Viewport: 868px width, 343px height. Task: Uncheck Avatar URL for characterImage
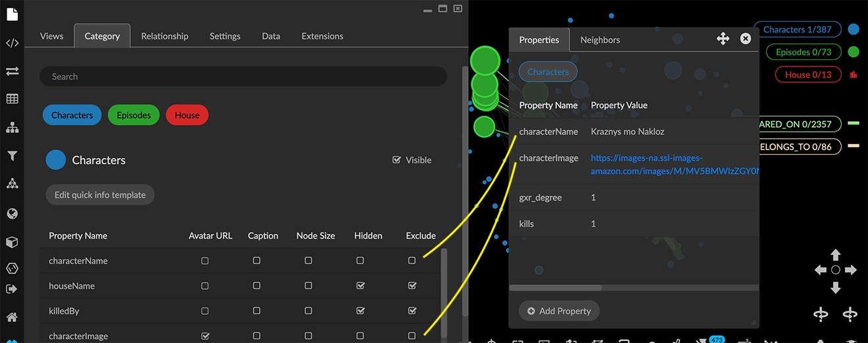tap(205, 336)
